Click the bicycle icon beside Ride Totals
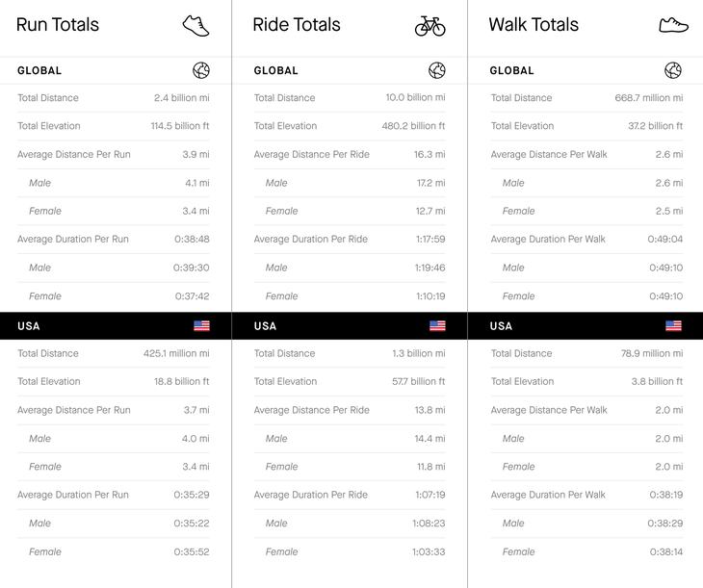The image size is (703, 588). click(430, 26)
